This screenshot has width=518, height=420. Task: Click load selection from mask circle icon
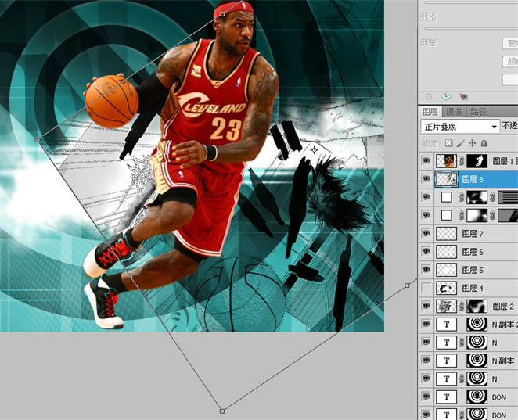click(x=429, y=97)
